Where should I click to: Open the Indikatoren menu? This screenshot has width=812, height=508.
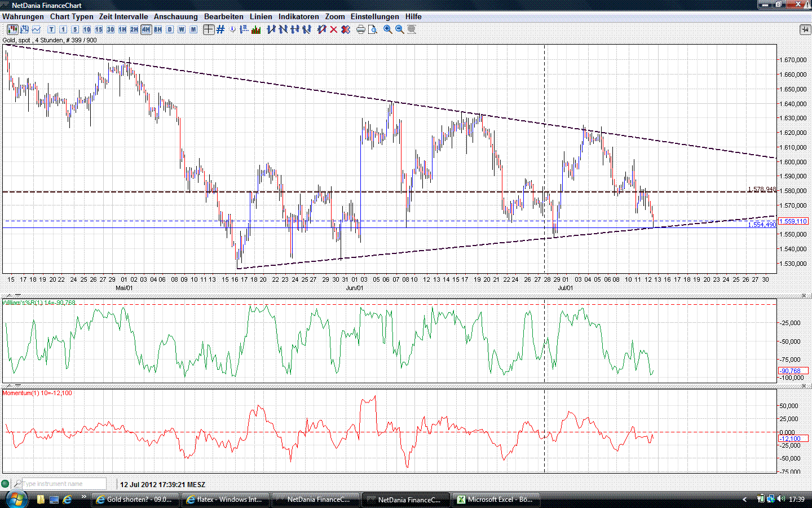click(298, 16)
